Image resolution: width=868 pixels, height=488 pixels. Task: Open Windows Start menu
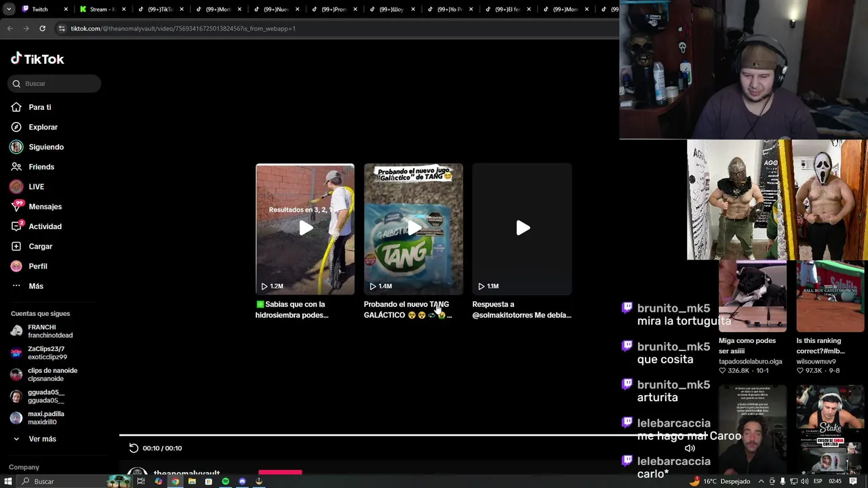click(x=8, y=481)
